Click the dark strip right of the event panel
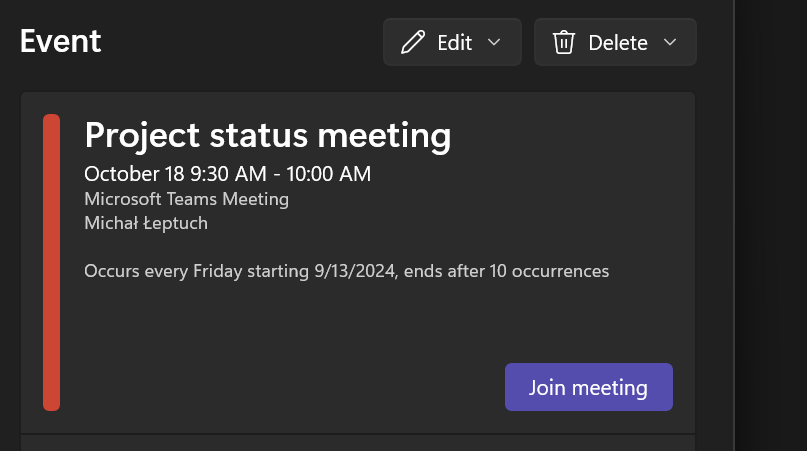 tap(771, 226)
